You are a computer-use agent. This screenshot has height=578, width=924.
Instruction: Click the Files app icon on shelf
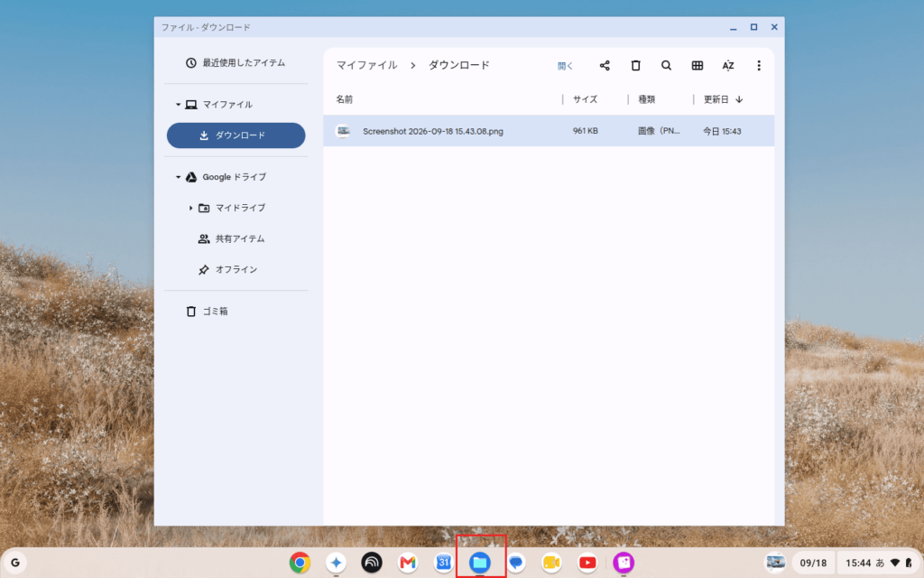pyautogui.click(x=480, y=563)
